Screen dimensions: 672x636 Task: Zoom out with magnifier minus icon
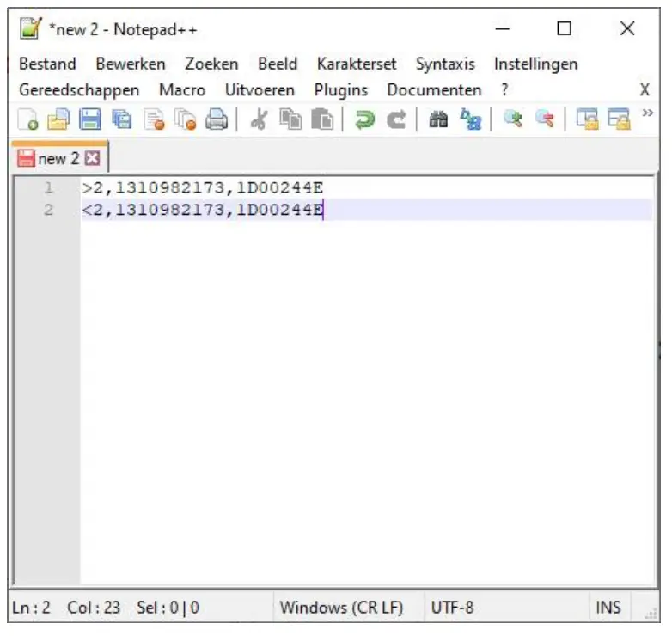544,119
